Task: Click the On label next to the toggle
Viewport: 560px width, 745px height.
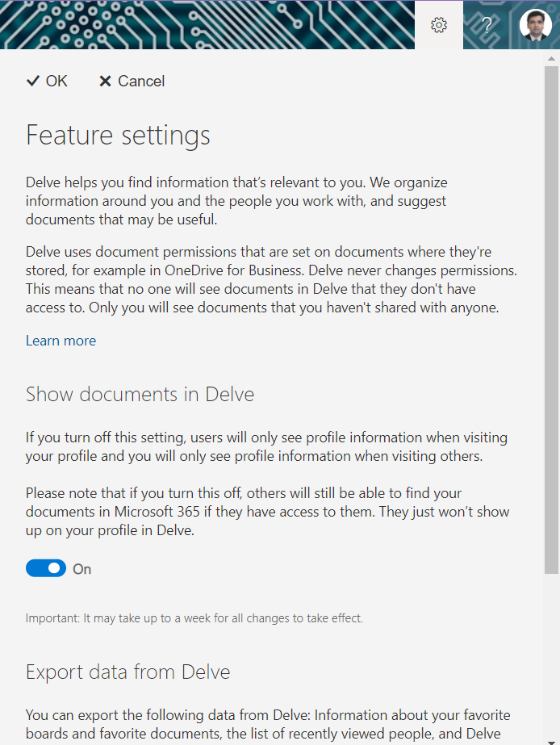Action: point(82,569)
